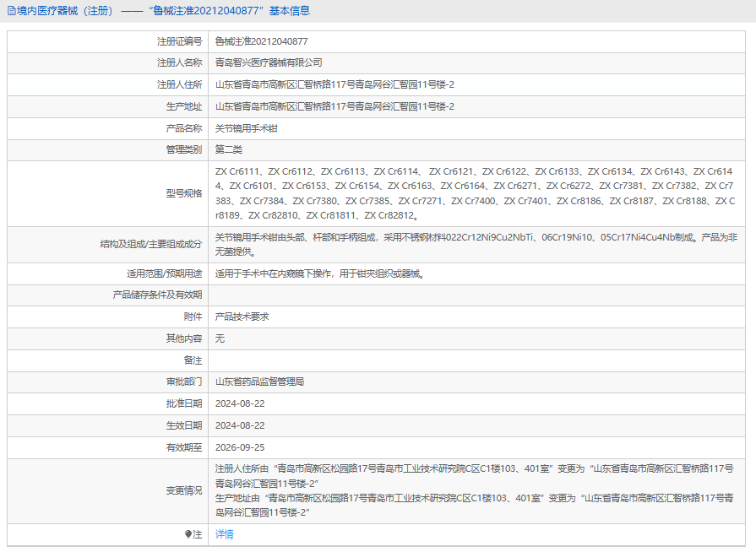Click the 附件 label
This screenshot has width=756, height=552.
[x=193, y=317]
